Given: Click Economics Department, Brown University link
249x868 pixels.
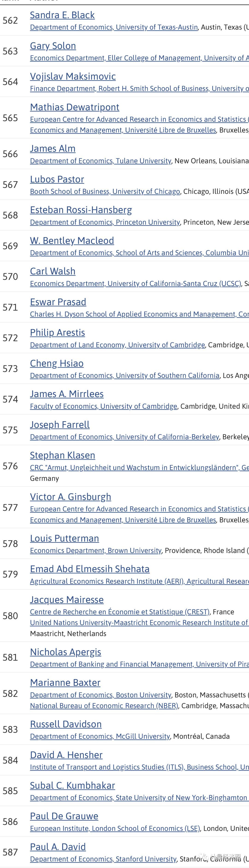Looking at the screenshot, I should coord(95,551).
